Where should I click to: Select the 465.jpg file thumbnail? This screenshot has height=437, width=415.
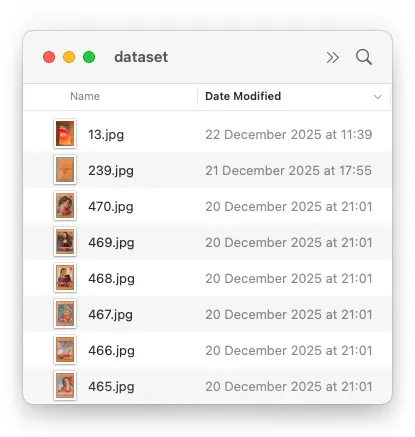coord(65,386)
